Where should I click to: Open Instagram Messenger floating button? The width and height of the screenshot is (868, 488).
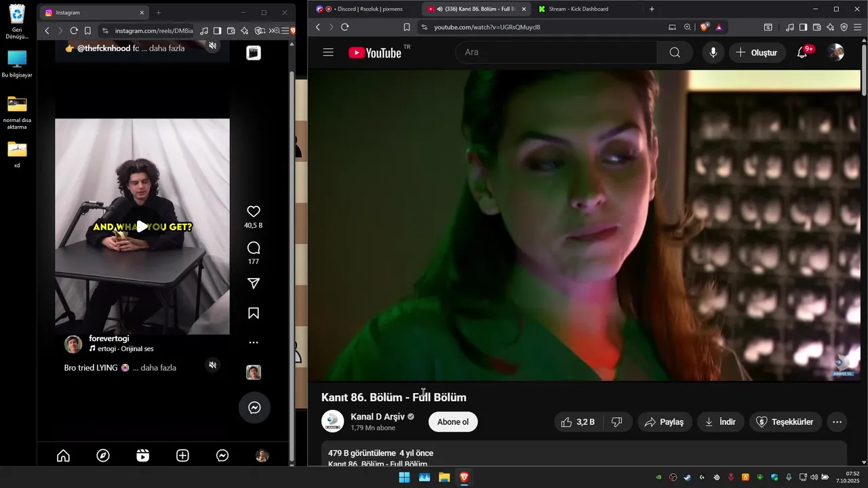pos(254,407)
